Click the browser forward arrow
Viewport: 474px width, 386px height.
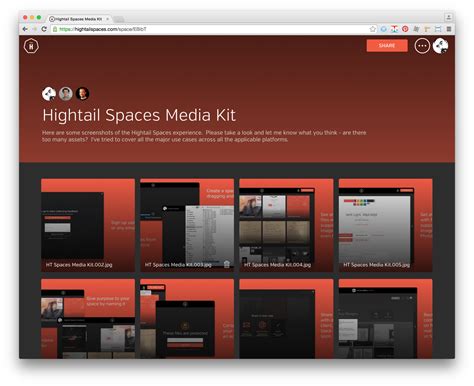(x=34, y=29)
